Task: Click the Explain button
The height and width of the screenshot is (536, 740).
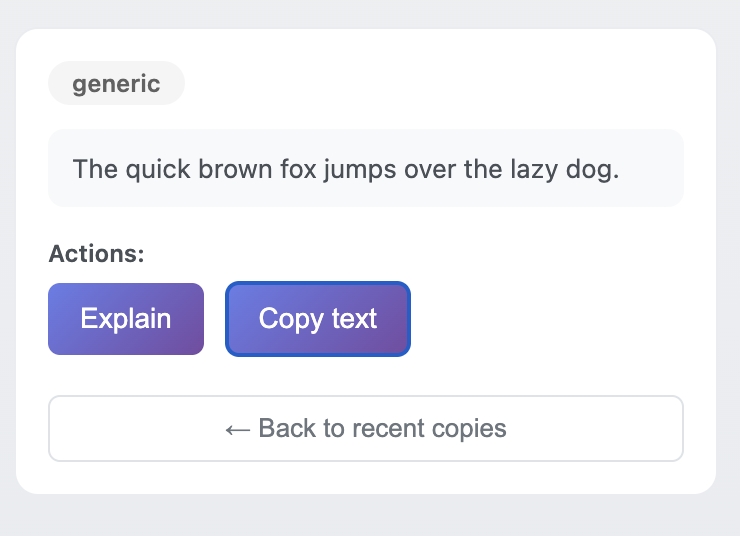Action: [x=126, y=319]
